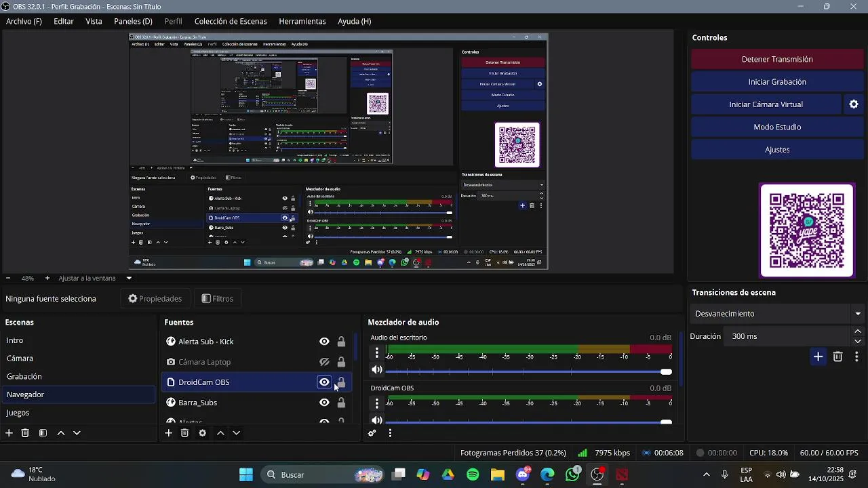The height and width of the screenshot is (488, 868).
Task: Hide the Alerta Sub - Kick source
Action: point(324,342)
